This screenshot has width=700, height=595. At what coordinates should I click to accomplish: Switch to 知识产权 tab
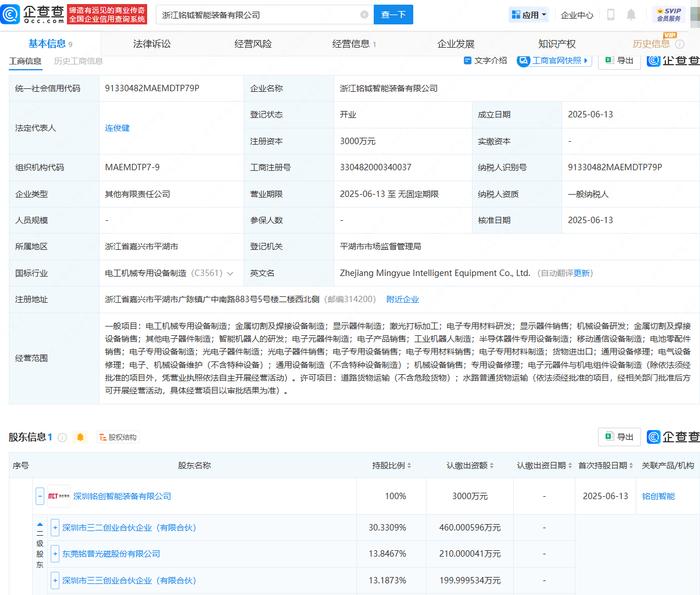[x=557, y=44]
